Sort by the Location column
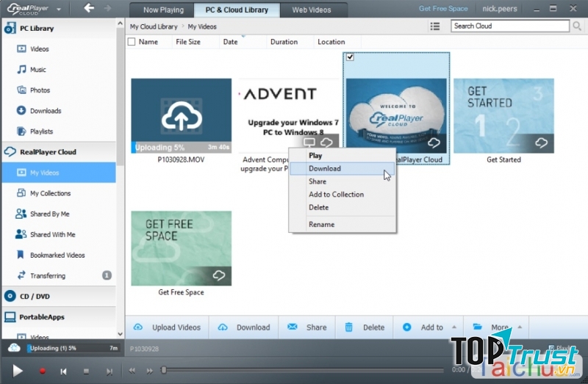 click(x=331, y=42)
